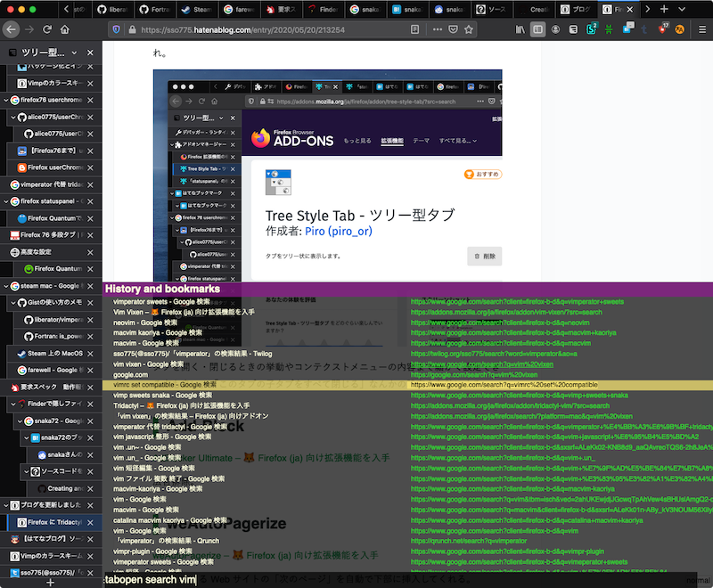Viewport: 713px width, 588px height.
Task: Open the Library bookshelf icon
Action: [x=520, y=29]
